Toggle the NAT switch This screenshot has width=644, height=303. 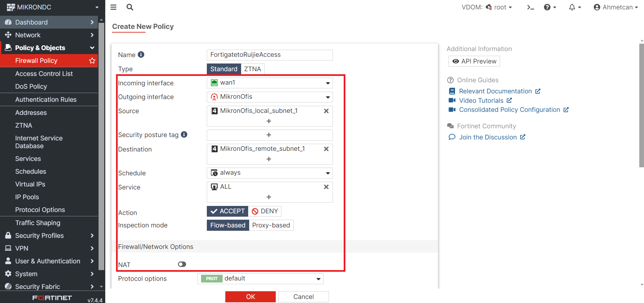click(x=182, y=264)
